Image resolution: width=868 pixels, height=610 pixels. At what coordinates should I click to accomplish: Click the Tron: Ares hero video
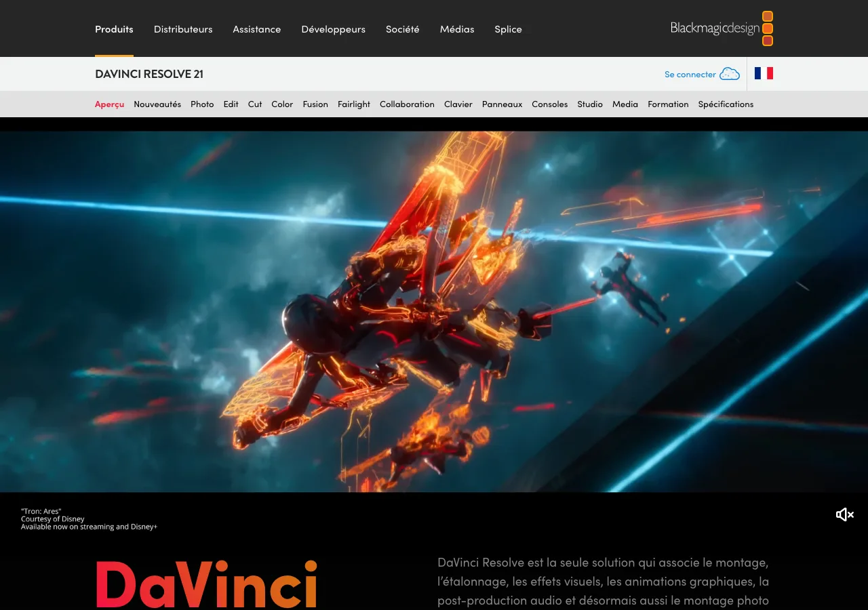[434, 312]
